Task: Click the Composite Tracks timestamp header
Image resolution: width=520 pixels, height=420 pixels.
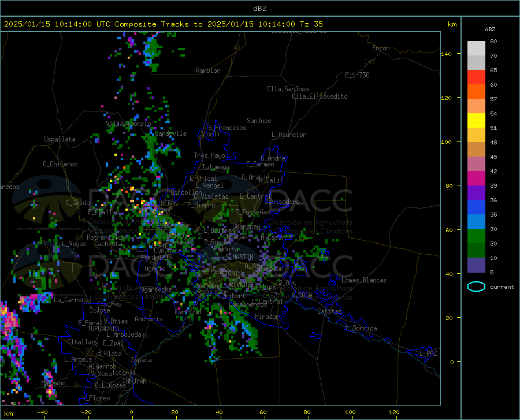Action: pyautogui.click(x=164, y=24)
